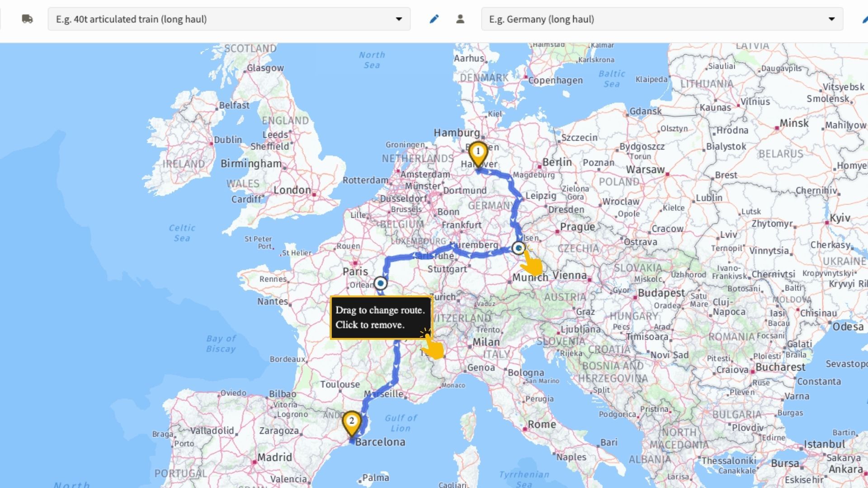Viewport: 868px width, 488px height.
Task: Click the Berlin city label on map
Action: point(557,162)
